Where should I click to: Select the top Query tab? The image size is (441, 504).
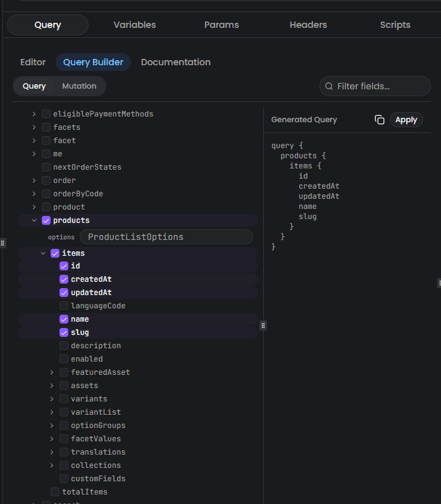click(x=47, y=25)
